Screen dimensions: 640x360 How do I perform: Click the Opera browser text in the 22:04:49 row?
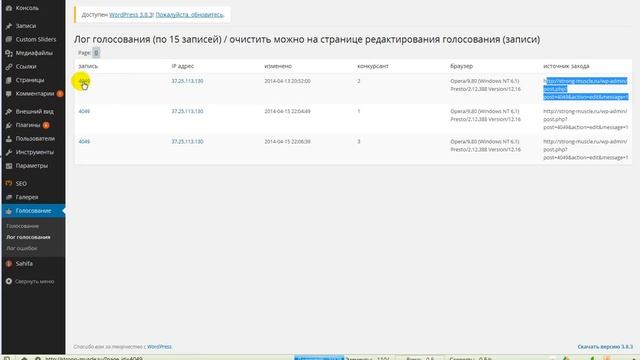tap(485, 115)
